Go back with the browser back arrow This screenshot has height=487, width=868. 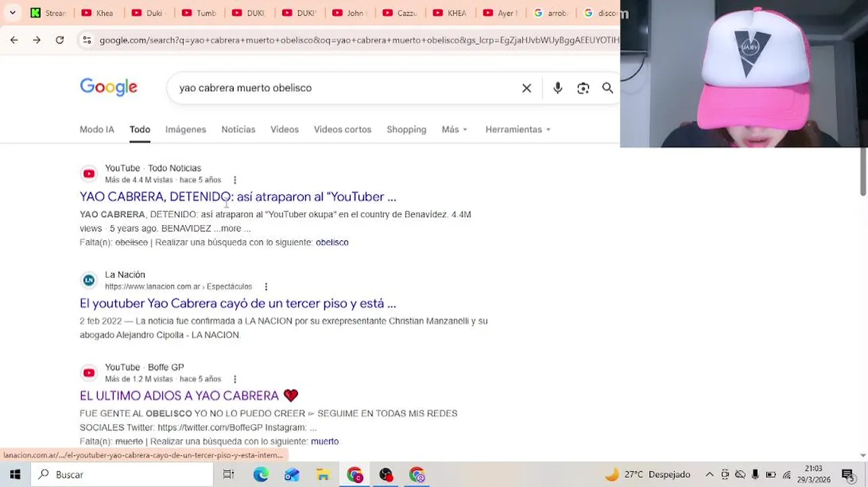14,40
